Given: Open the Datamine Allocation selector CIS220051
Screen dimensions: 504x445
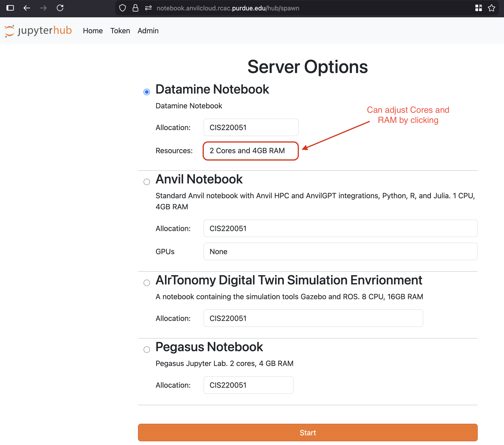Looking at the screenshot, I should (x=251, y=127).
